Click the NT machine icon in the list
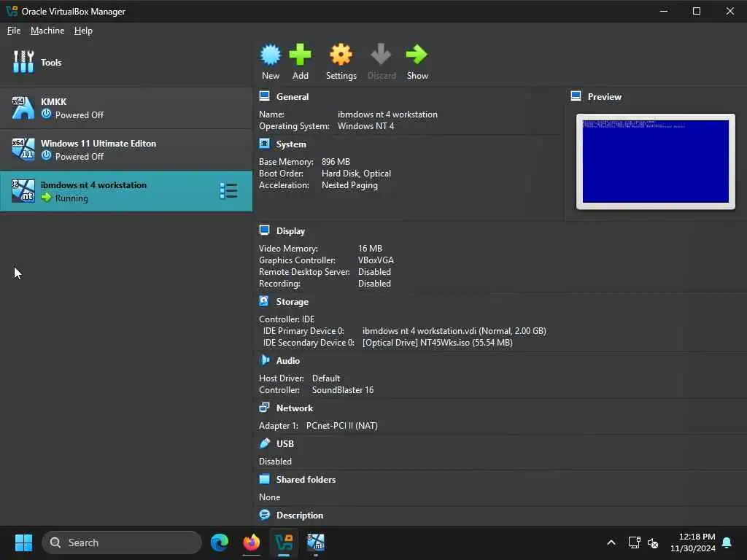 click(x=23, y=190)
